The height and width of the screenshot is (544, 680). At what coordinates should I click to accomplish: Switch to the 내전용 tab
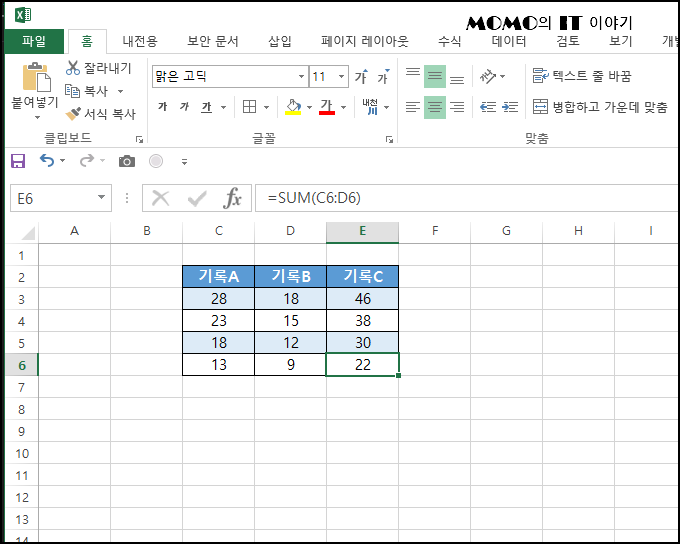[x=140, y=41]
